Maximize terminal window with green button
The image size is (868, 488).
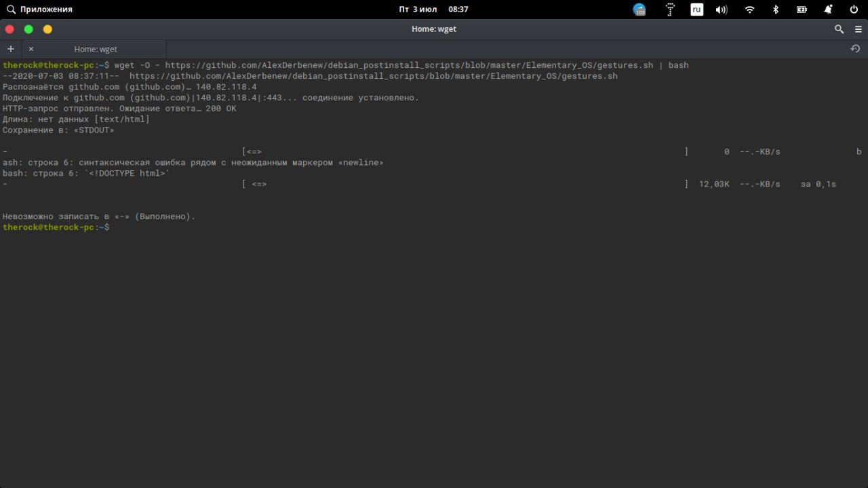coord(28,29)
